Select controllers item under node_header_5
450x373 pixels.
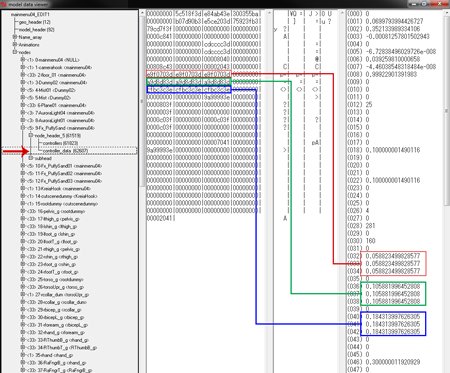point(60,143)
